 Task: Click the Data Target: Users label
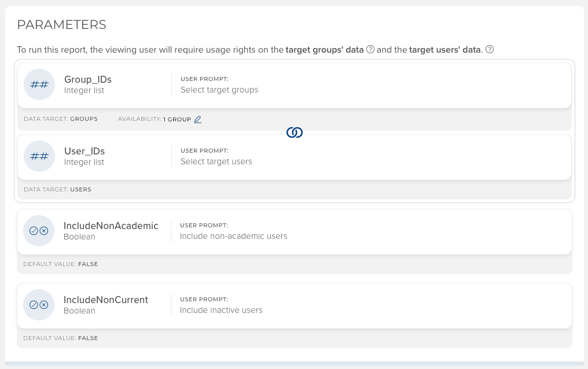pyautogui.click(x=57, y=189)
